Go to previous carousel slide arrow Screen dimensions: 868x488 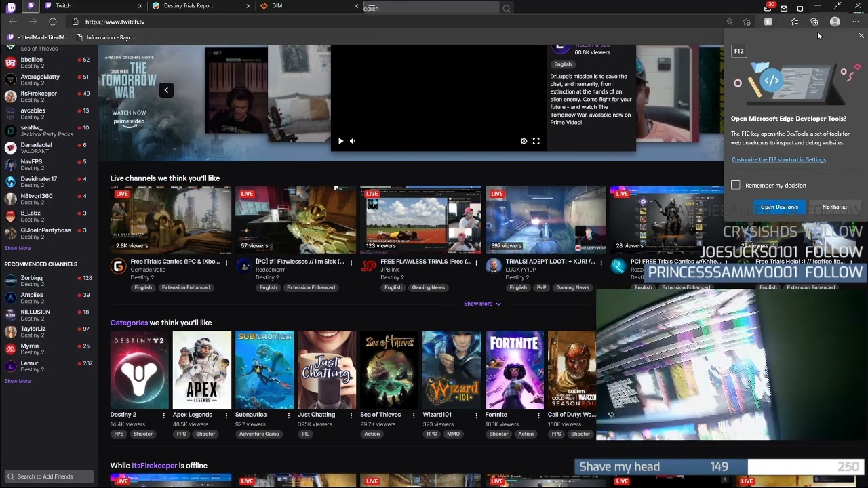[x=166, y=90]
